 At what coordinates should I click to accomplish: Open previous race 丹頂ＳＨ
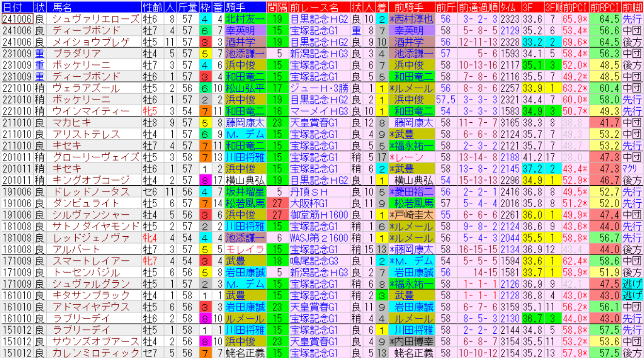[309, 192]
